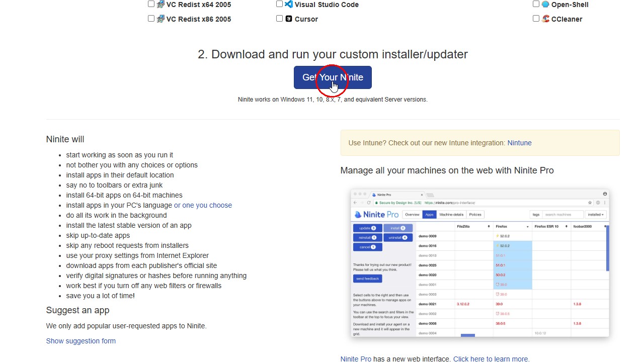Follow the Nintune link

click(x=519, y=143)
